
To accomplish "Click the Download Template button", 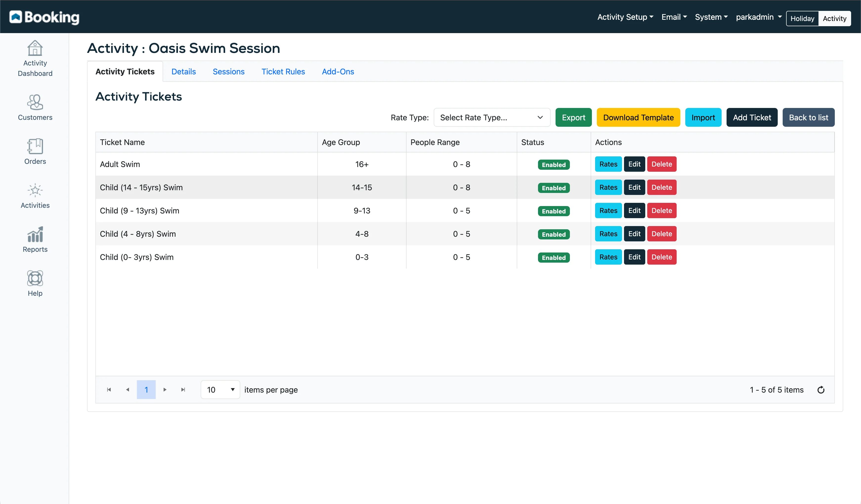I will 638,117.
